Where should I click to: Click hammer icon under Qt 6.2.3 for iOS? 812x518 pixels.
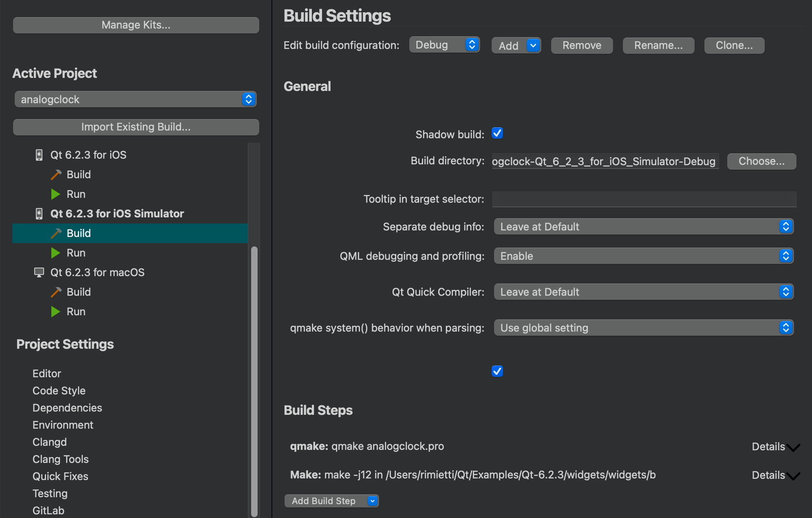pos(56,175)
